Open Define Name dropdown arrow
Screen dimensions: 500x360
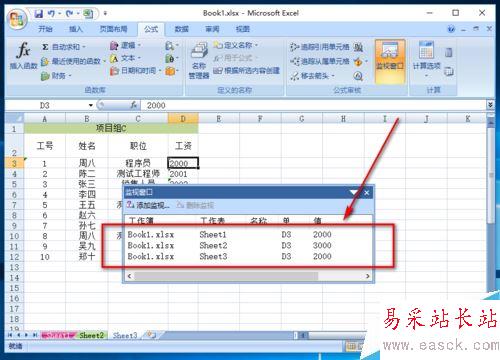[257, 45]
